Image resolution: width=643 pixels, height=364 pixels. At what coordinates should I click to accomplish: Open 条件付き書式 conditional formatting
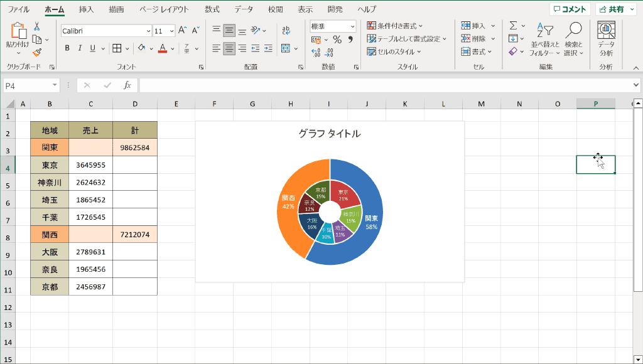[397, 24]
